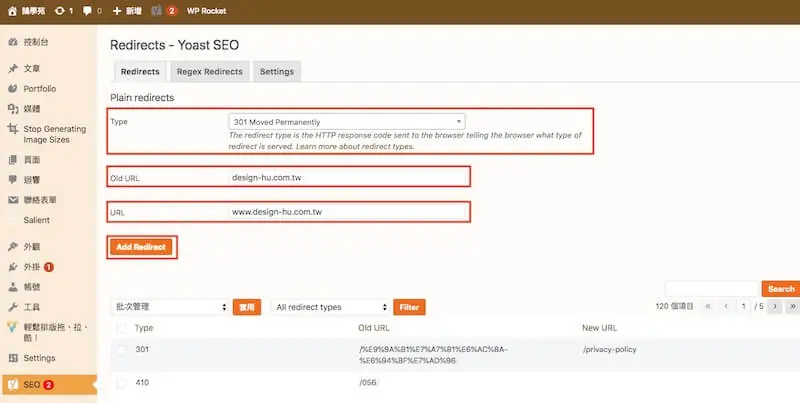Open 外觀 appearance in the sidebar
Image resolution: width=800 pixels, height=403 pixels.
32,246
